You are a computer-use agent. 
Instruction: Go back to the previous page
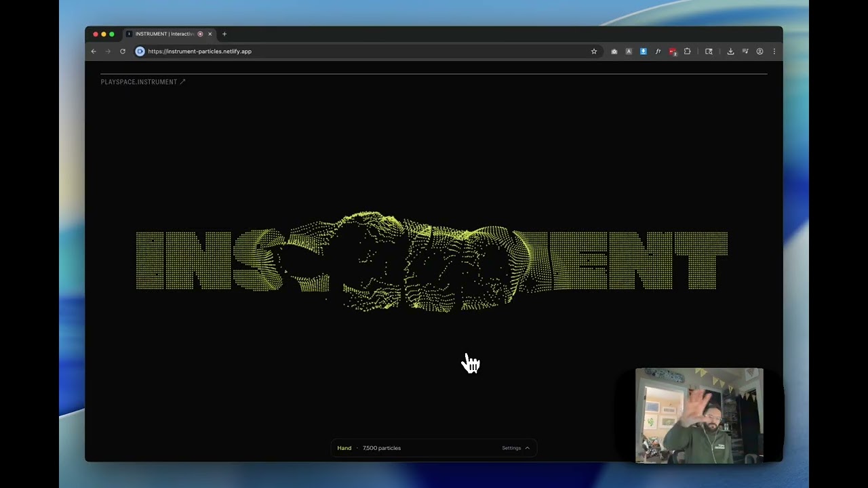pyautogui.click(x=94, y=52)
